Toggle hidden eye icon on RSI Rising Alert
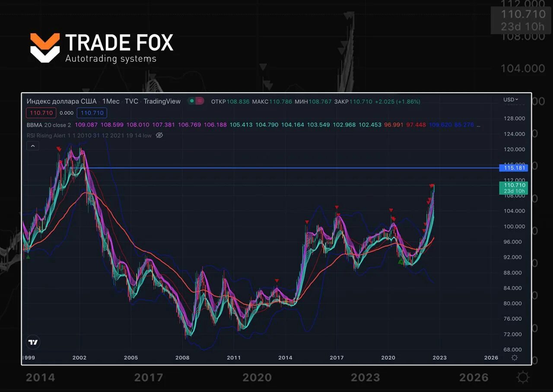This screenshot has width=553, height=392. tap(159, 135)
